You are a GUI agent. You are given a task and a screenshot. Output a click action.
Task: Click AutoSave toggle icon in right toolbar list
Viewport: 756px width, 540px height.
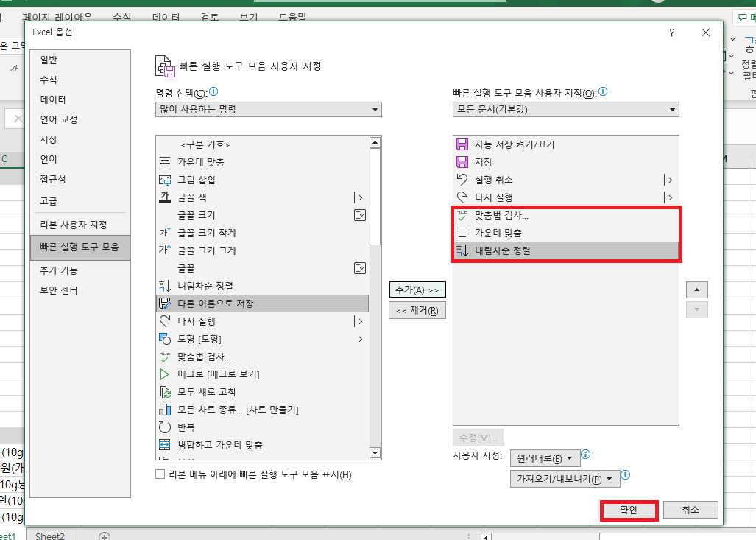[462, 144]
